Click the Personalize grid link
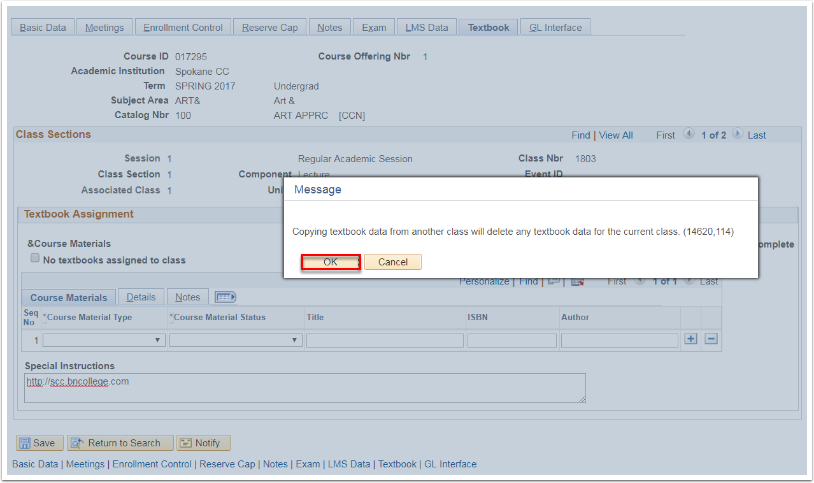 click(484, 281)
